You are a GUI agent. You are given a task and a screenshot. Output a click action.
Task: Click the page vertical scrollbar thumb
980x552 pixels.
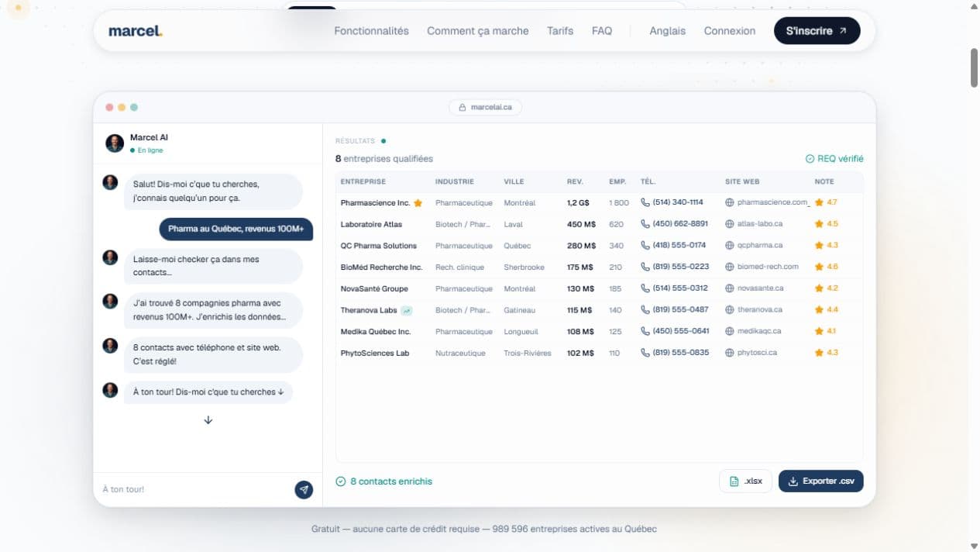975,68
